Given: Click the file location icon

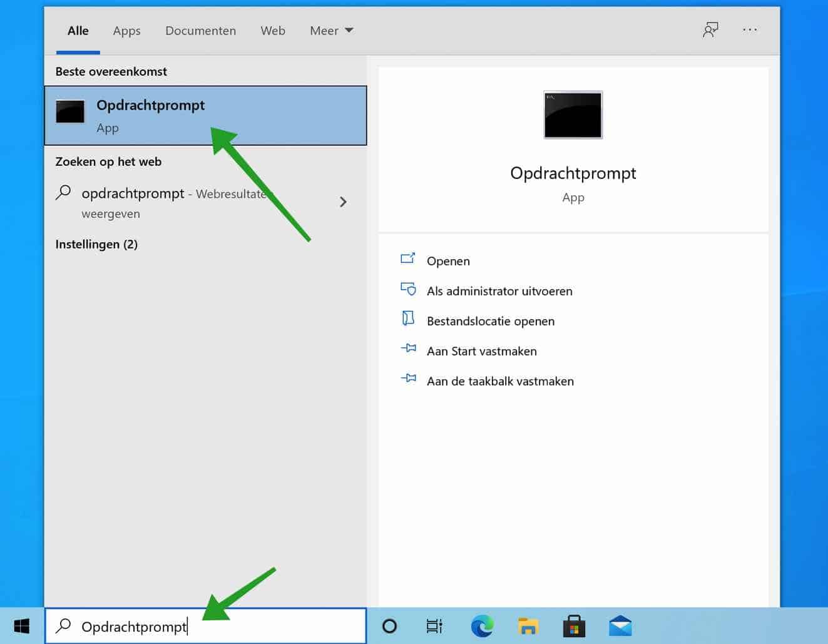Looking at the screenshot, I should point(408,319).
